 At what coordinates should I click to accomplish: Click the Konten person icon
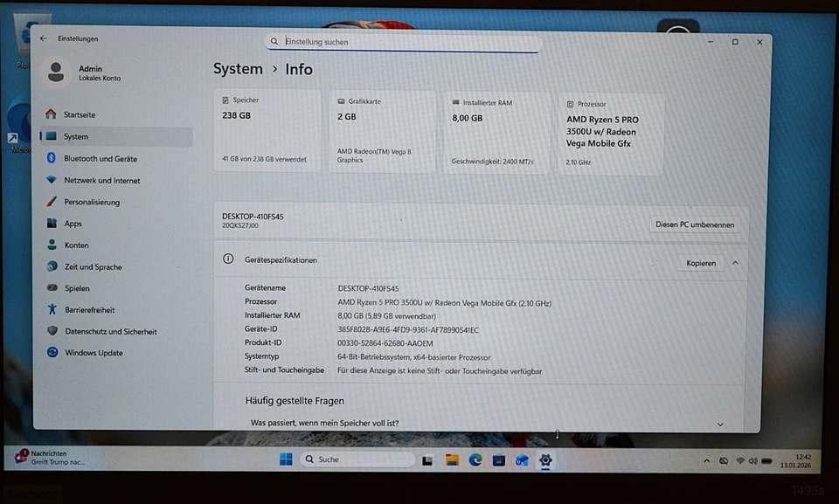[x=52, y=245]
